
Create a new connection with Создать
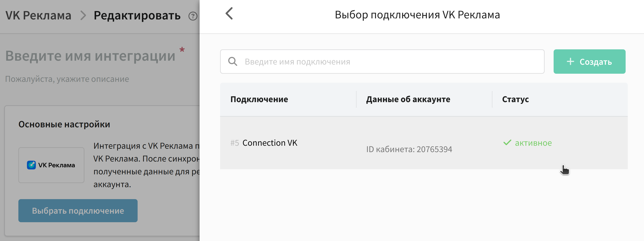pyautogui.click(x=589, y=62)
